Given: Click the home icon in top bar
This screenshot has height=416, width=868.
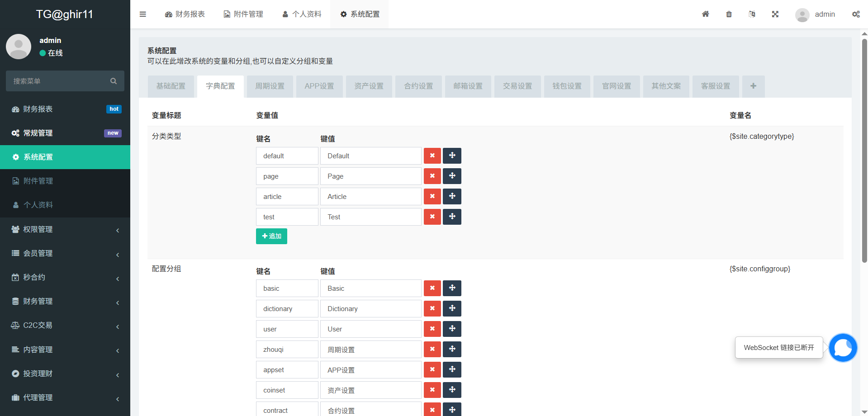Looking at the screenshot, I should (705, 14).
